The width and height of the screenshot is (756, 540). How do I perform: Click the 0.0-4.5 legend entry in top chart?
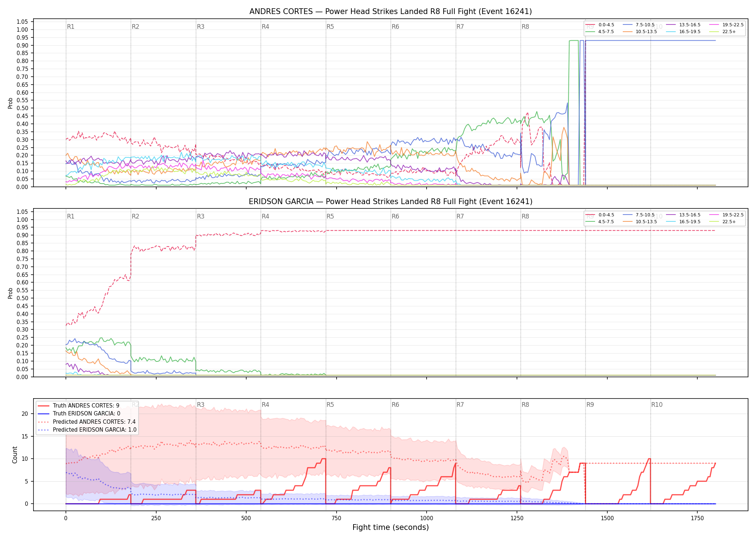600,25
